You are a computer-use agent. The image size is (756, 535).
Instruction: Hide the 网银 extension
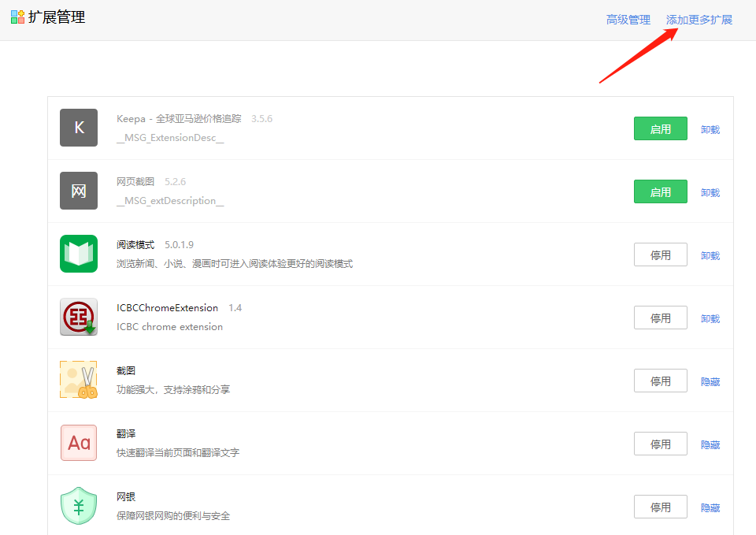click(x=710, y=507)
